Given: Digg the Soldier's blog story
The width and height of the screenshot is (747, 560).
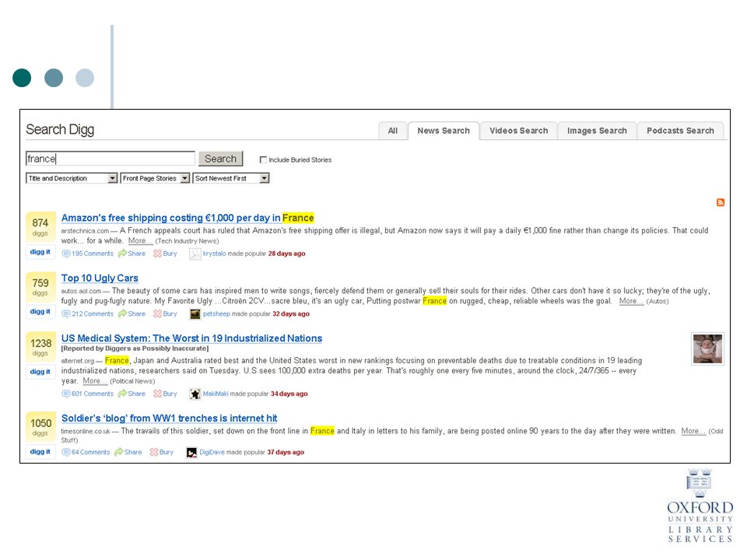Looking at the screenshot, I should (40, 451).
